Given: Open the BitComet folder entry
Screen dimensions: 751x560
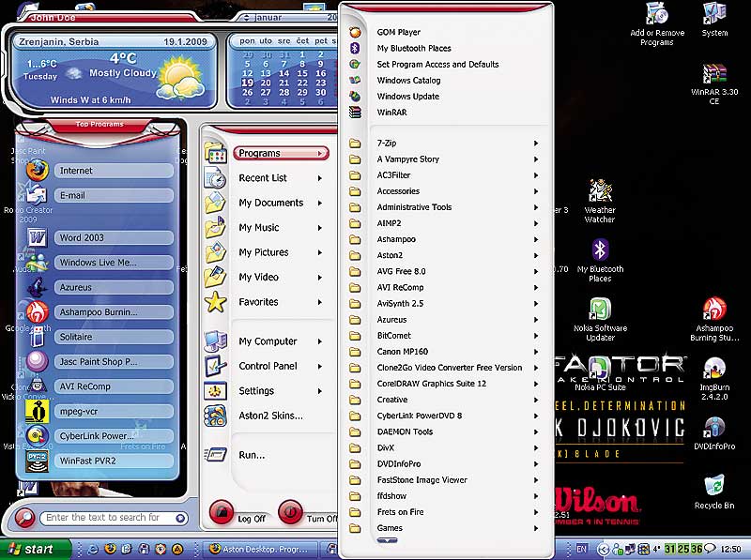Looking at the screenshot, I should click(x=393, y=336).
